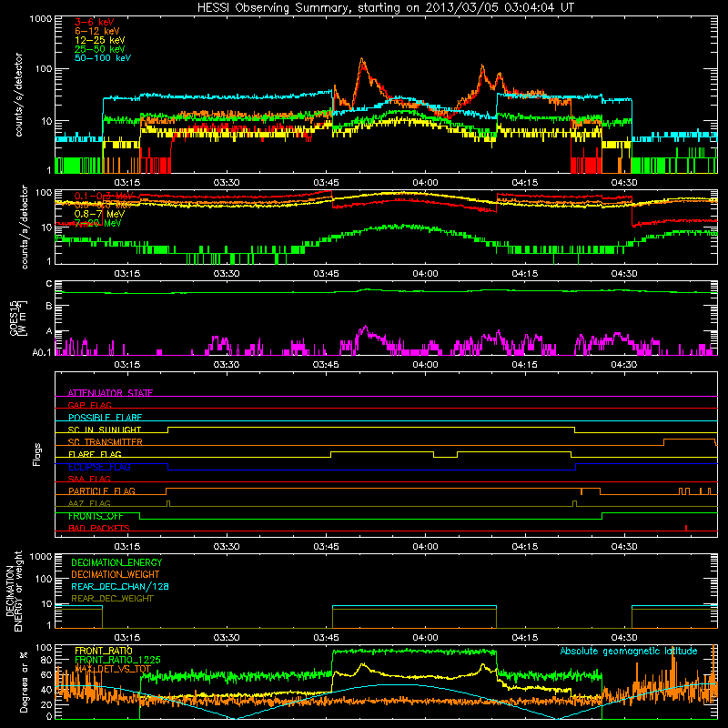Click the orange MAX_DET_VS_TOT legend label
The width and height of the screenshot is (728, 728).
tap(113, 669)
